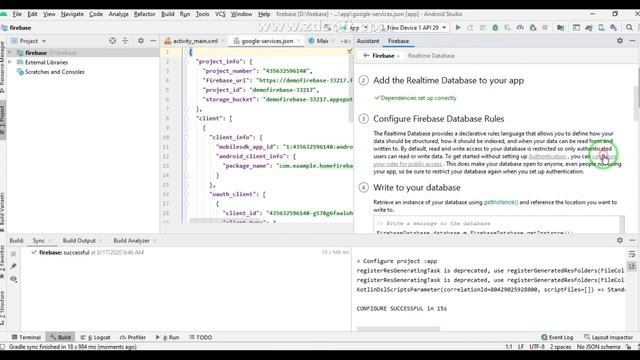This screenshot has height=360, width=640.
Task: Open the AVD Manager device icon
Action: (x=601, y=27)
